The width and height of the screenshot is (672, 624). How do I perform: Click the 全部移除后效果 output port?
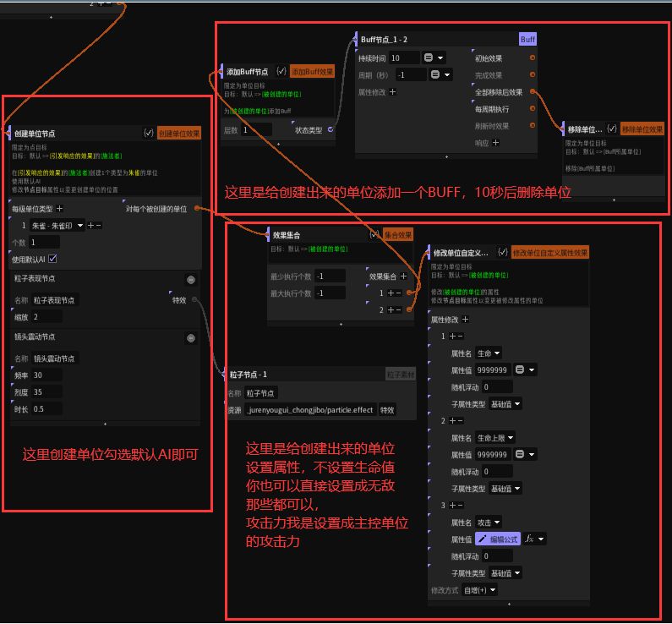click(x=533, y=91)
